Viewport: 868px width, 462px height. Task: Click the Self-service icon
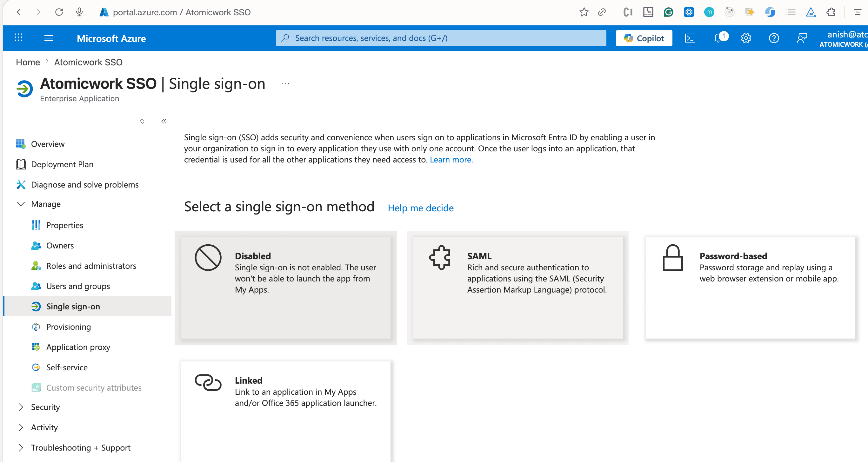point(36,367)
